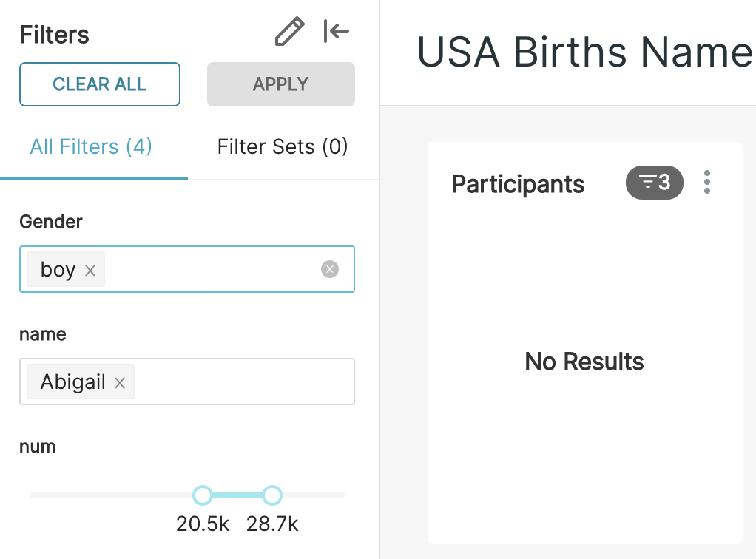This screenshot has height=559, width=756.
Task: Click the pencil edit filters icon
Action: (x=289, y=33)
